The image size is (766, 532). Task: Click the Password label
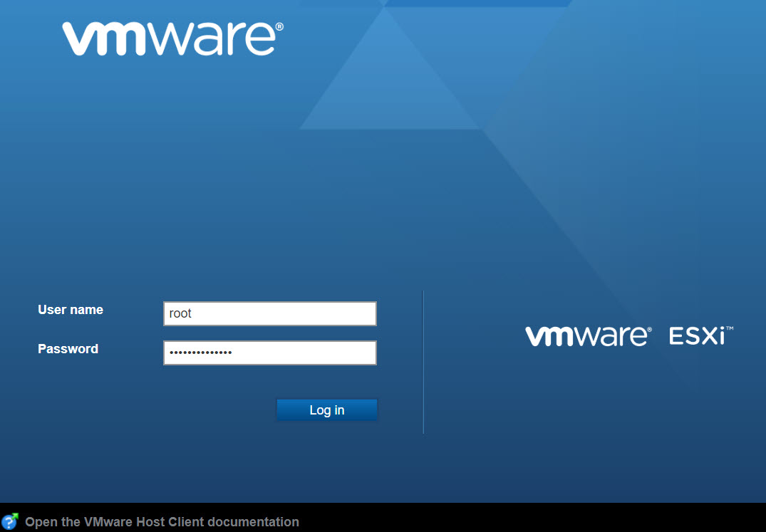pyautogui.click(x=68, y=349)
